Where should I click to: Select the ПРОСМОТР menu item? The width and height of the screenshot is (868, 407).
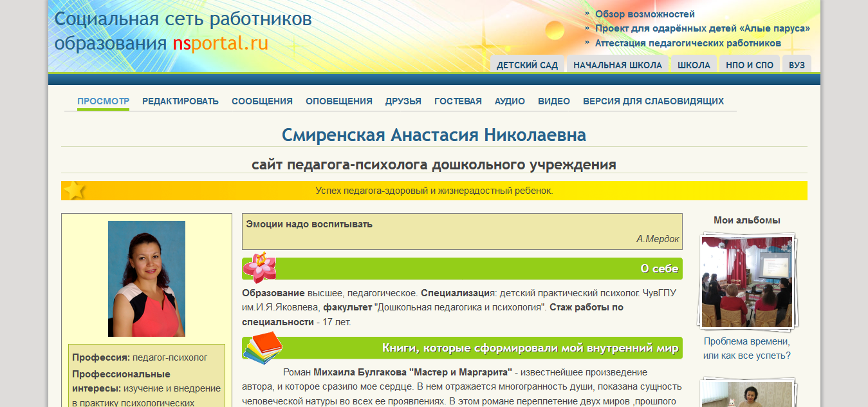click(103, 101)
